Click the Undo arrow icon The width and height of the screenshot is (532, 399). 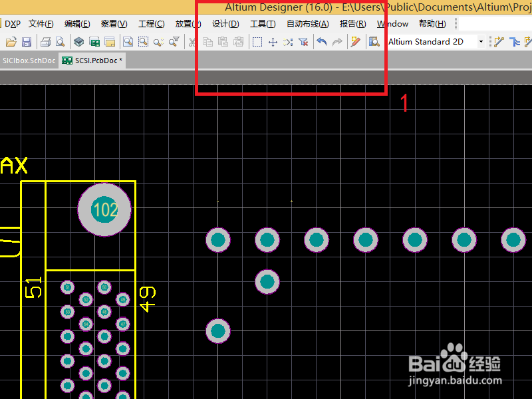point(322,42)
